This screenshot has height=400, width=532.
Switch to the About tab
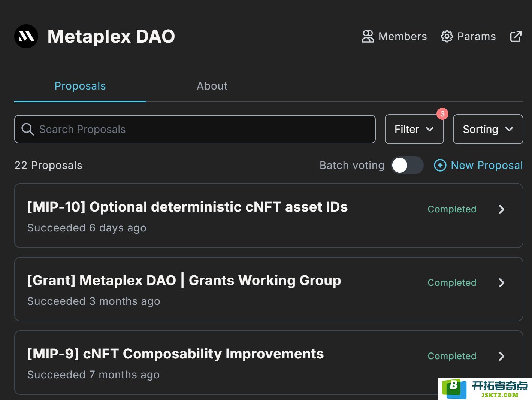tap(212, 86)
